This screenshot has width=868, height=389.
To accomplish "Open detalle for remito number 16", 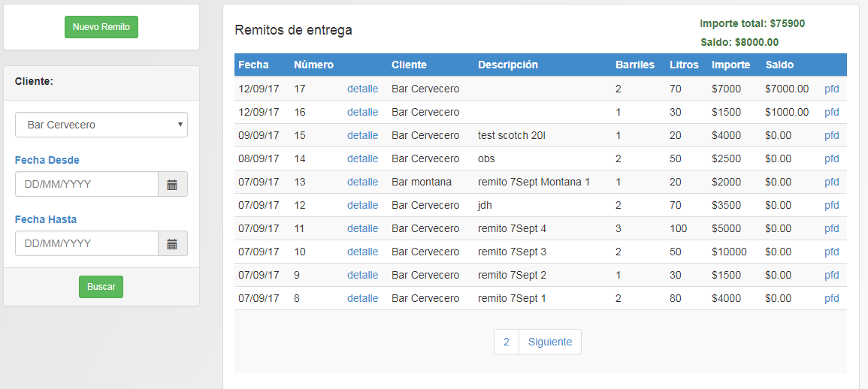I will pos(362,112).
